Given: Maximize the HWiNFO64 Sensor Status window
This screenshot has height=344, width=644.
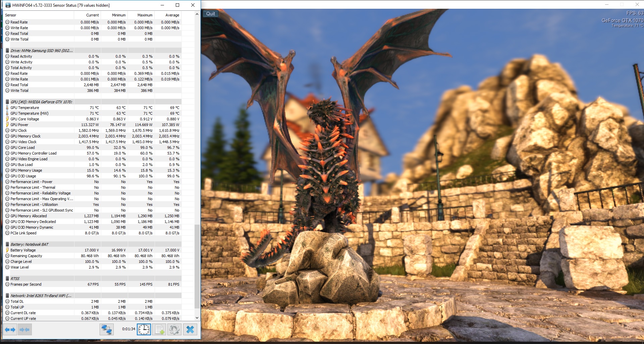Looking at the screenshot, I should click(177, 5).
